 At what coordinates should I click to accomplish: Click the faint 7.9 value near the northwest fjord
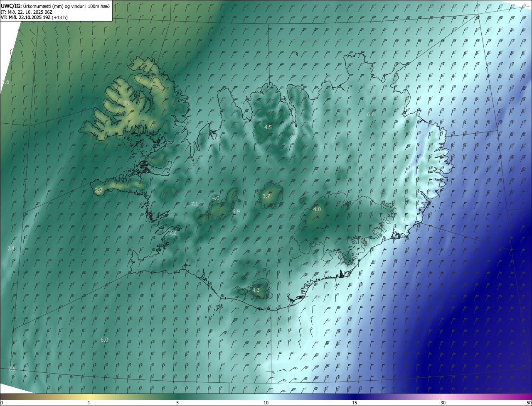216,140
